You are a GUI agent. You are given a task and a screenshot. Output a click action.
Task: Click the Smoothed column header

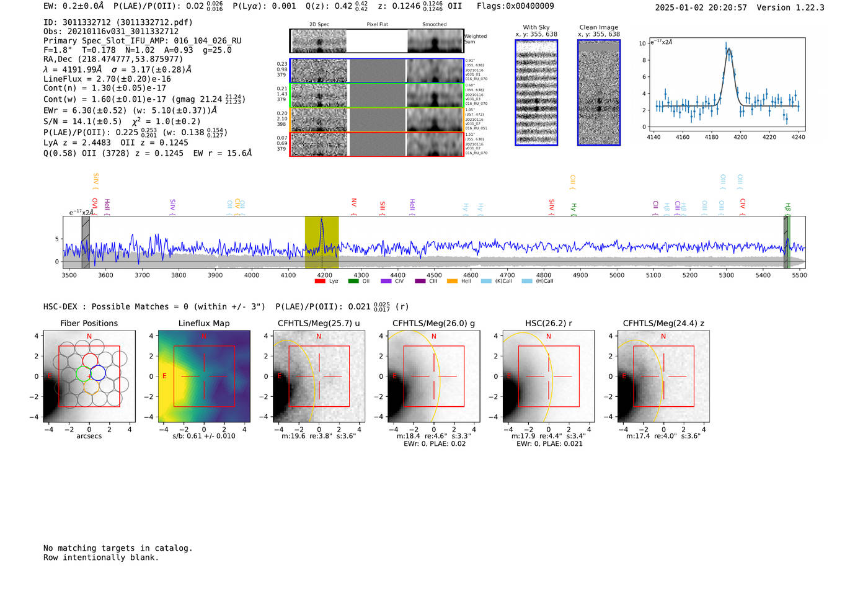(x=435, y=25)
